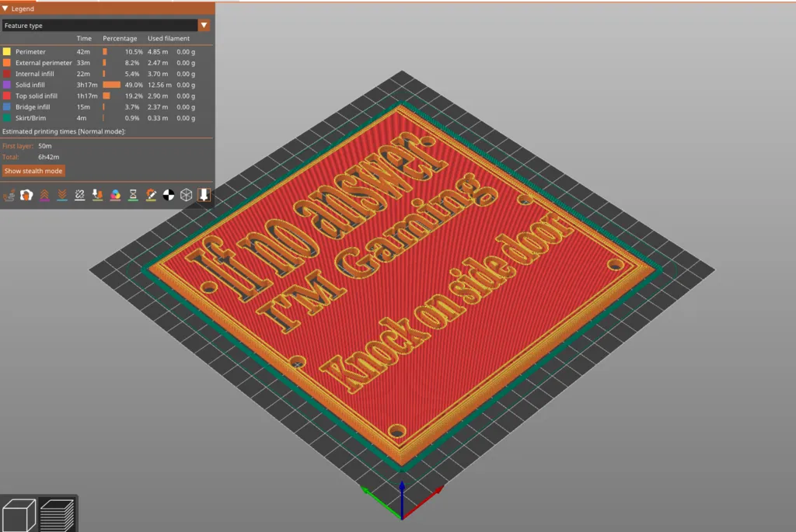Toggle Deretractions visibility icon
This screenshot has width=796, height=532.
pyautogui.click(x=62, y=195)
